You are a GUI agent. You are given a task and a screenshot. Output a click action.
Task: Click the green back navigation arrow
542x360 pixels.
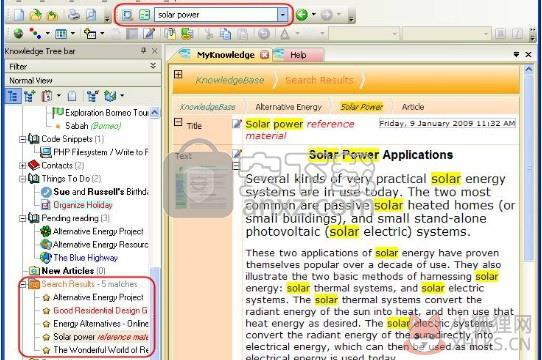(302, 15)
